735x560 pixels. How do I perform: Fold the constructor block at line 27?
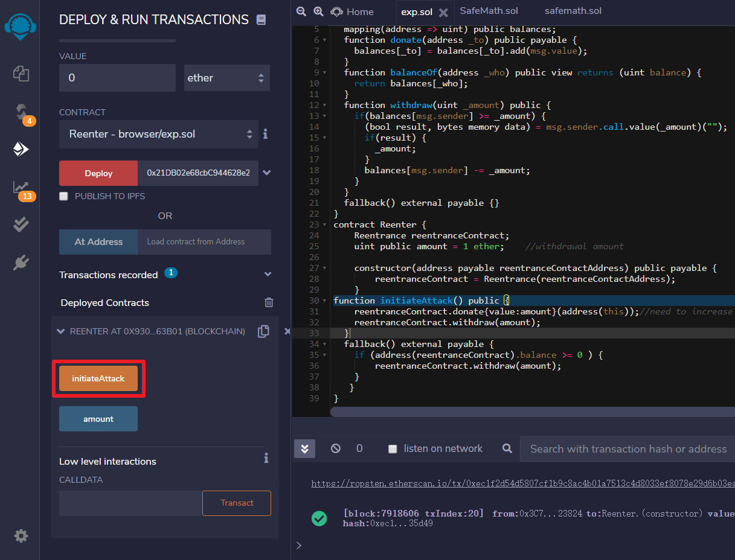coord(325,268)
